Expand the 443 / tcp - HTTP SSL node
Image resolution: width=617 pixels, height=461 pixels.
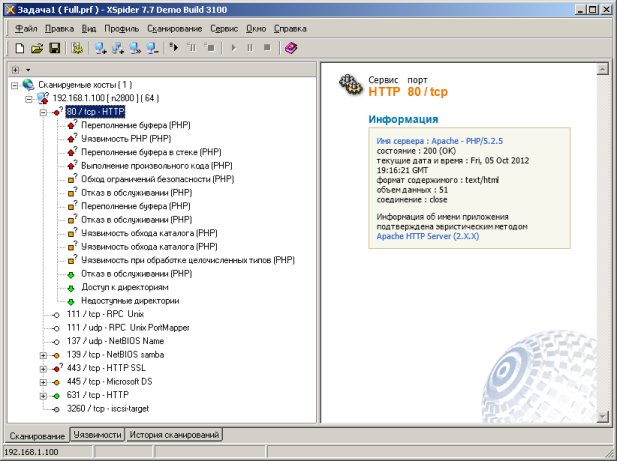point(43,369)
